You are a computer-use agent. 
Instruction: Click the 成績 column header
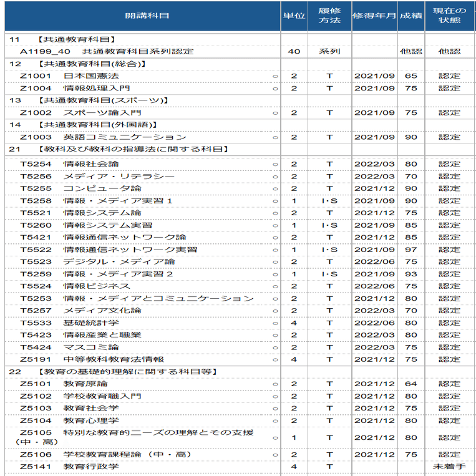(x=410, y=16)
